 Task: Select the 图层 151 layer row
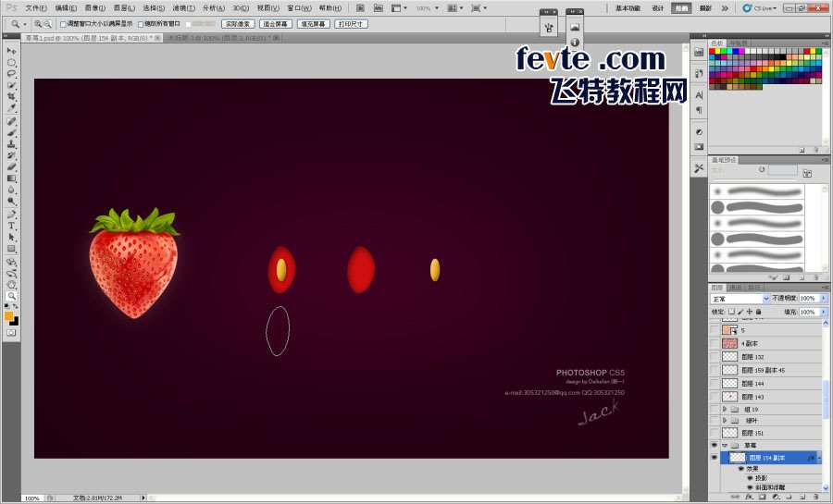click(766, 433)
